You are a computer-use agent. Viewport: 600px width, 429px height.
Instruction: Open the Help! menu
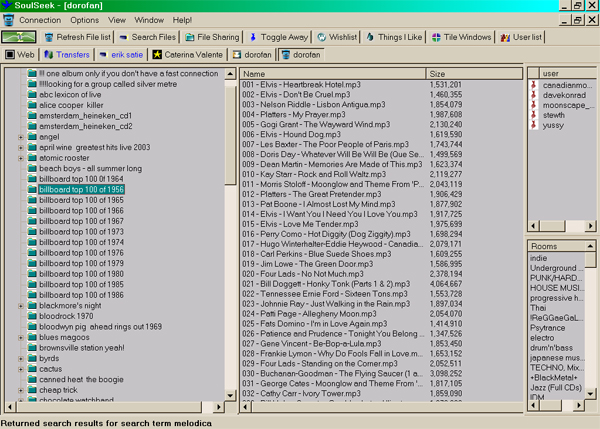coord(182,20)
